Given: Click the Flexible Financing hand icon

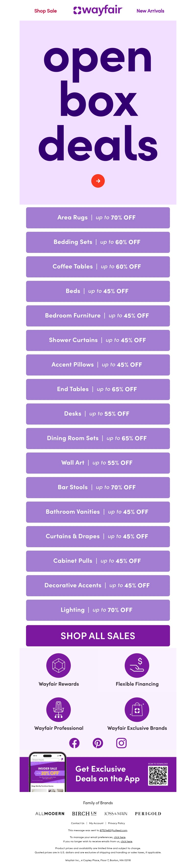Looking at the screenshot, I should [137, 665].
